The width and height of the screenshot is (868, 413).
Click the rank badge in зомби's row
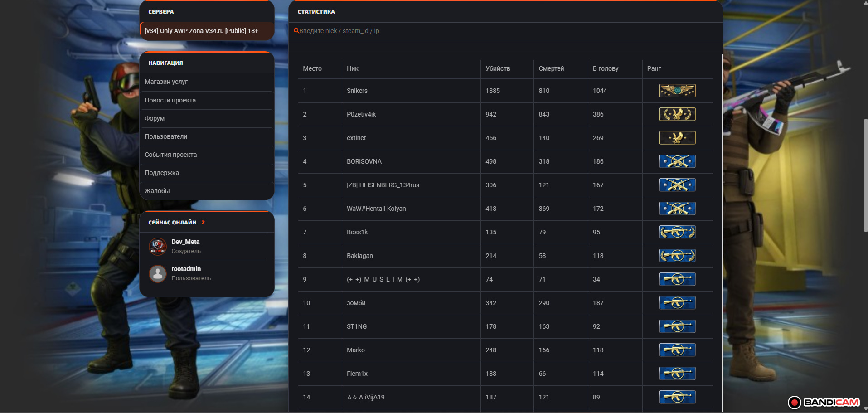click(x=677, y=303)
